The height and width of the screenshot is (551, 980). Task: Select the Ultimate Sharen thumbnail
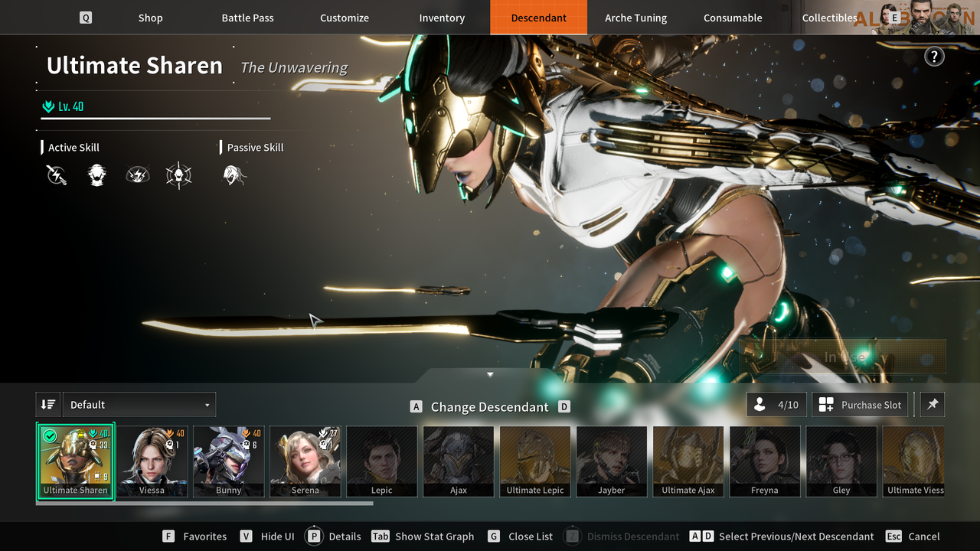point(76,461)
